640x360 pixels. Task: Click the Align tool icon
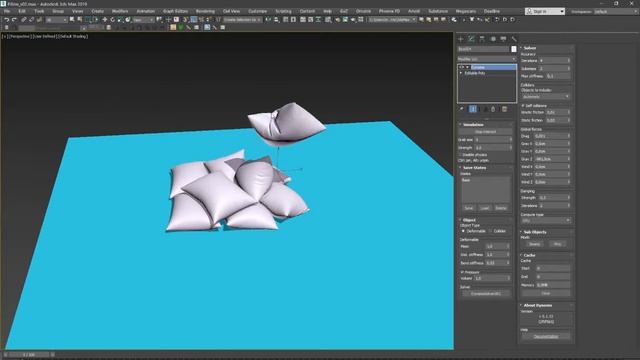pos(276,20)
